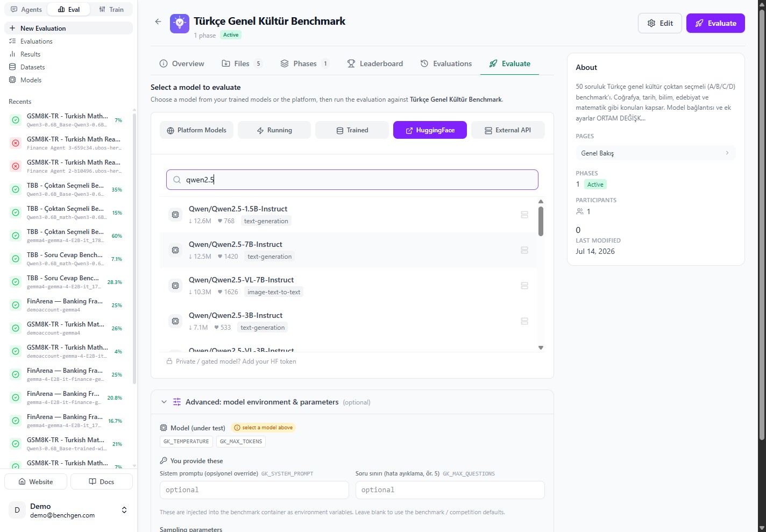Collapse the Advanced model environment section
766x532 pixels.
pyautogui.click(x=164, y=402)
